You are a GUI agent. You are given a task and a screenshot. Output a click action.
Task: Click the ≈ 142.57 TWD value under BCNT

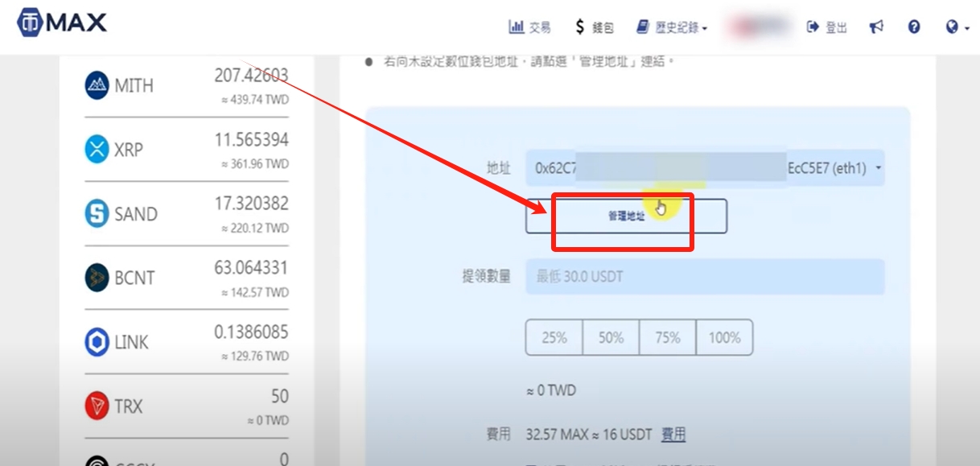tap(255, 293)
